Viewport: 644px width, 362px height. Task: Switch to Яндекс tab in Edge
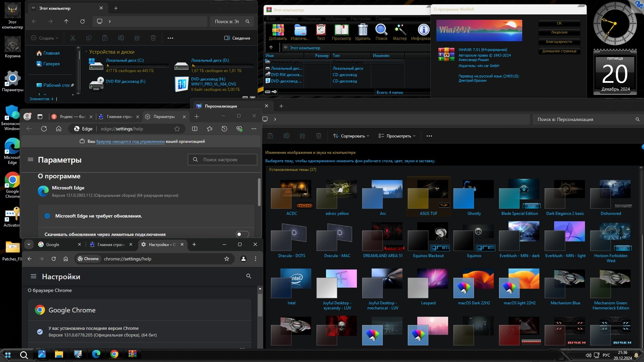click(69, 117)
